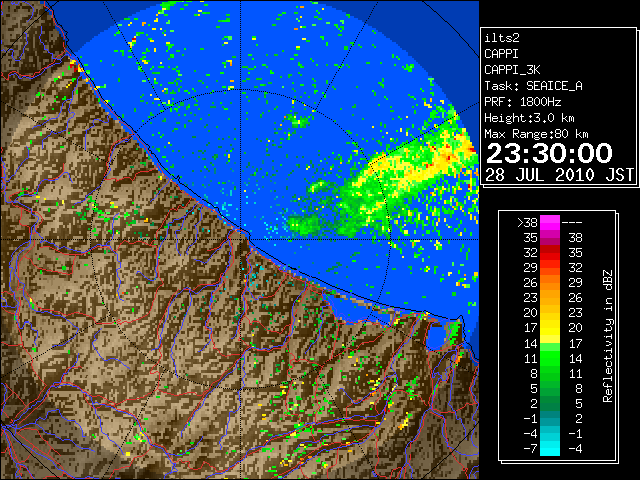Select the "---" legend label
640x480 pixels.
click(x=572, y=223)
